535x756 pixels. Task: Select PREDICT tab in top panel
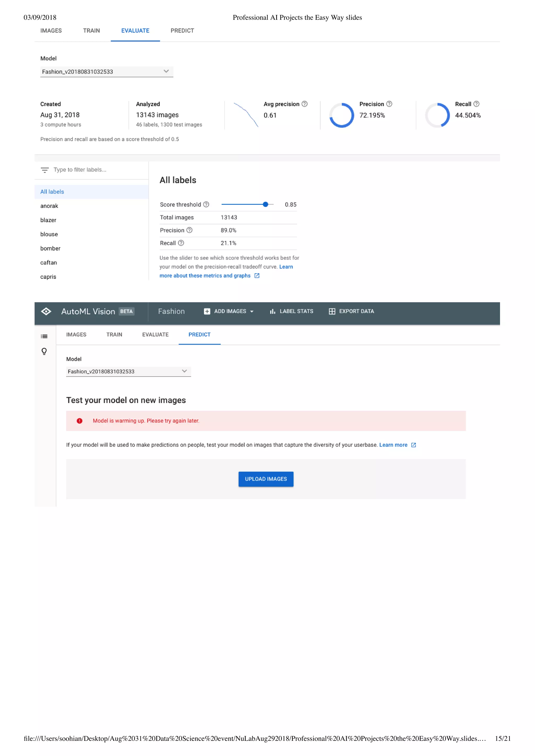coord(182,31)
